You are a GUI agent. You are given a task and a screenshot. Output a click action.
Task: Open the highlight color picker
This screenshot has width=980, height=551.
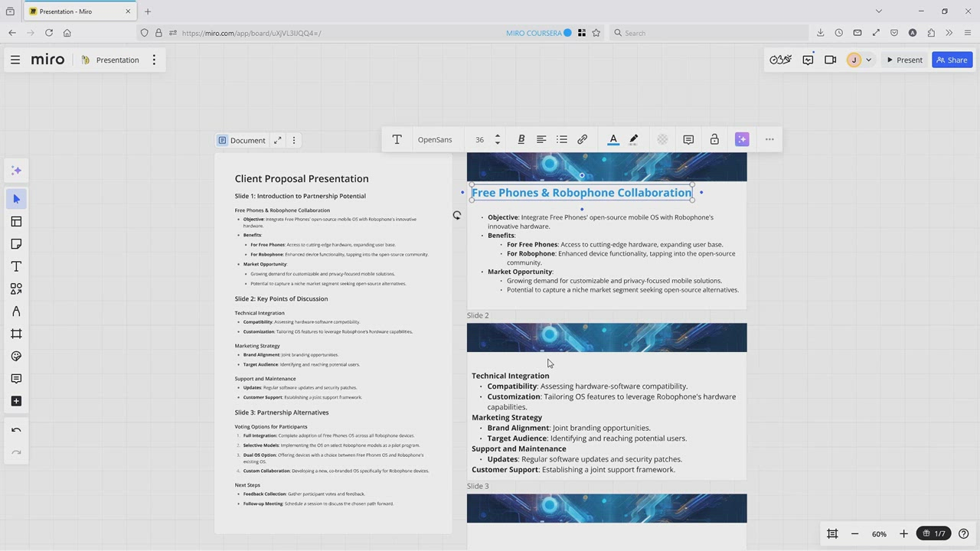point(634,139)
